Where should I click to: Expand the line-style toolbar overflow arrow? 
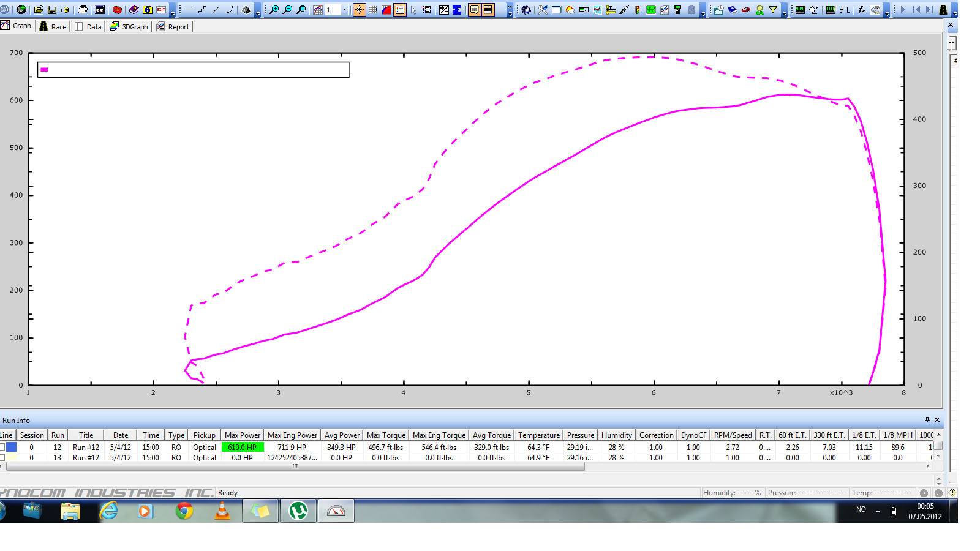coord(258,11)
